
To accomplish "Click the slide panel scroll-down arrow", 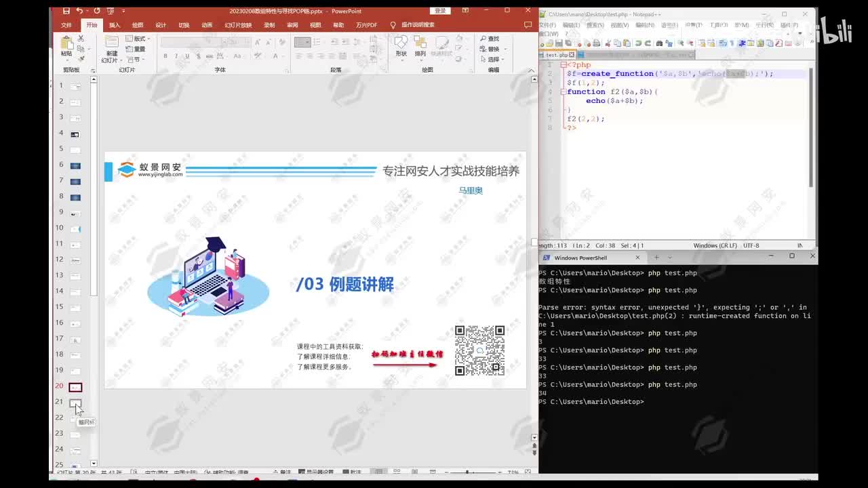I will pos(94,464).
